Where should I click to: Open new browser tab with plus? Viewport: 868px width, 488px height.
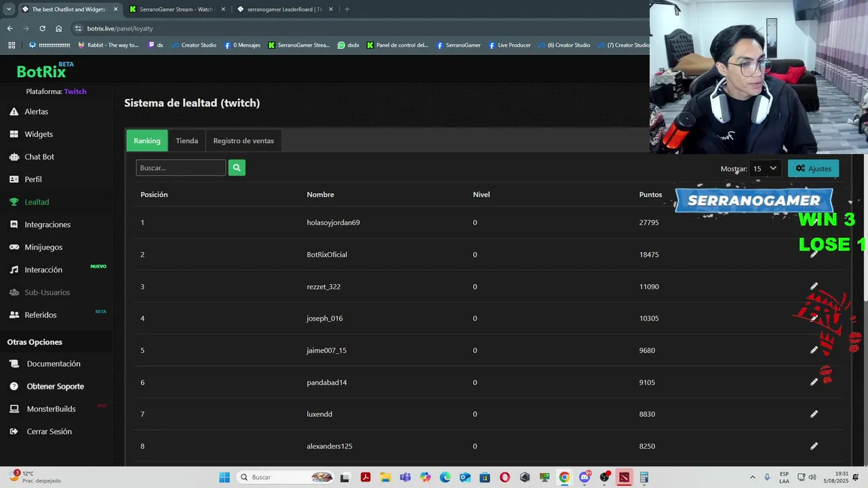coord(347,9)
